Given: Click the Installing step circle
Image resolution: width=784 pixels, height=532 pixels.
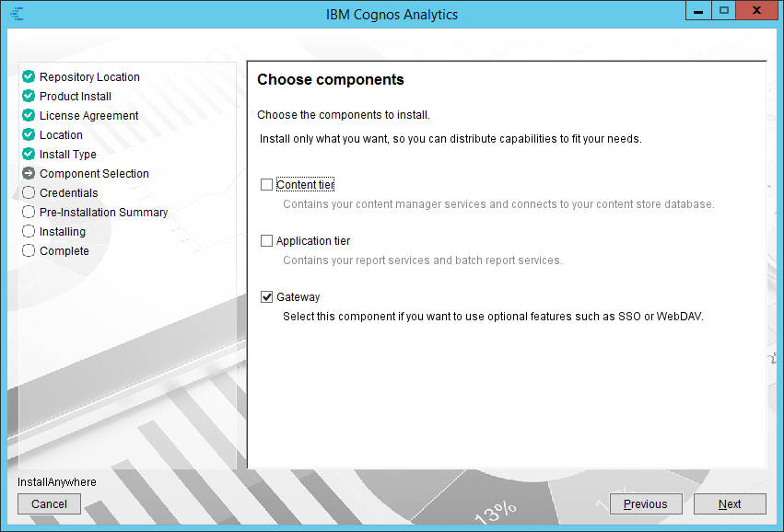Looking at the screenshot, I should point(29,231).
